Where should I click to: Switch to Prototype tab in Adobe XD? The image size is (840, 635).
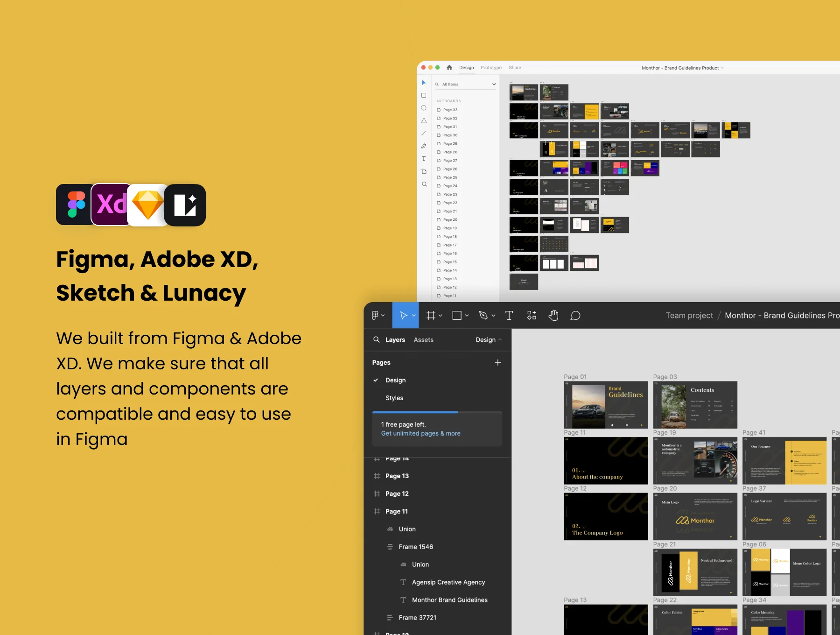pyautogui.click(x=491, y=68)
